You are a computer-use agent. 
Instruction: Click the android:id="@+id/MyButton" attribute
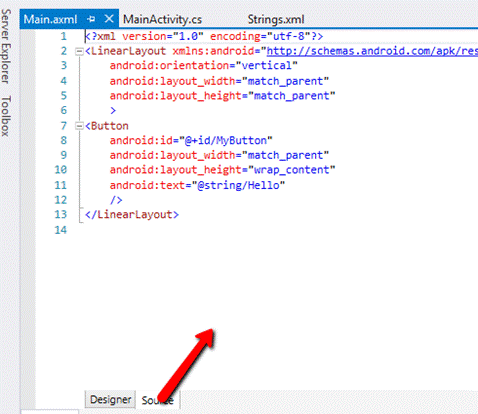click(x=191, y=140)
